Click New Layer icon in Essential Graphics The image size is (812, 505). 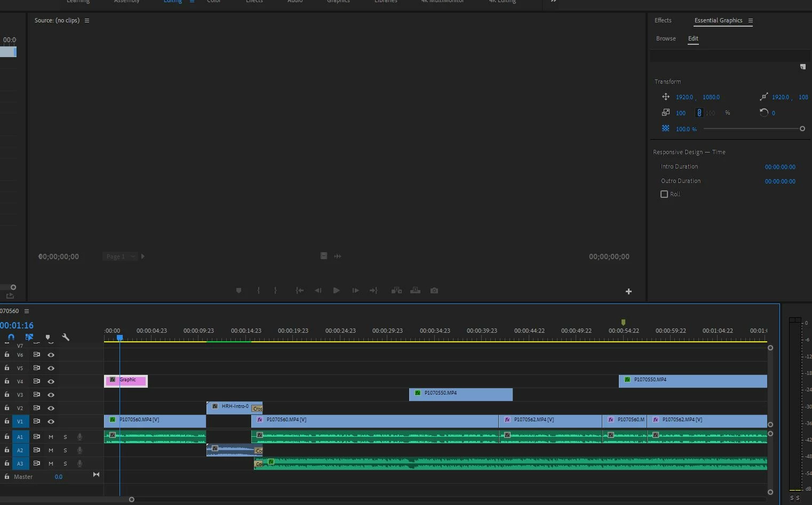tap(803, 67)
